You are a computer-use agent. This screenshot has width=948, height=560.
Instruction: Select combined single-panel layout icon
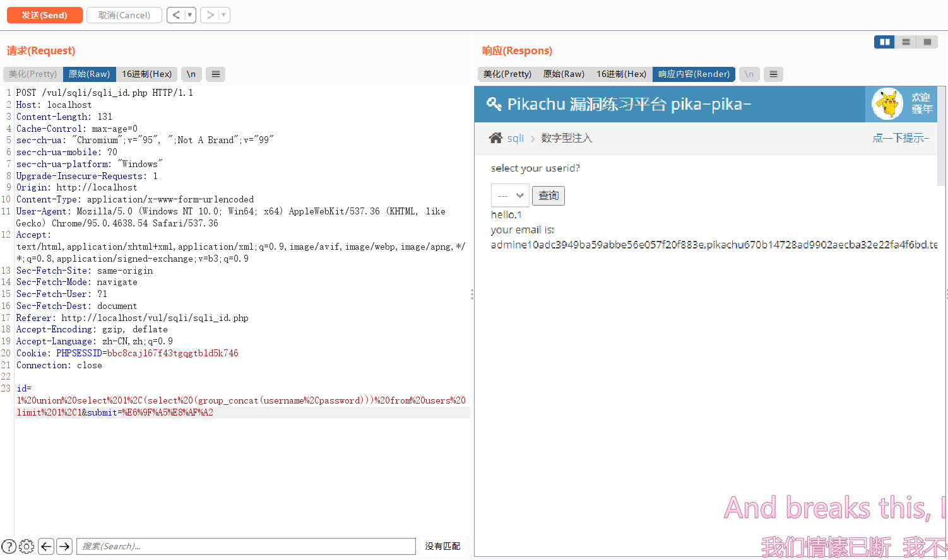point(927,42)
